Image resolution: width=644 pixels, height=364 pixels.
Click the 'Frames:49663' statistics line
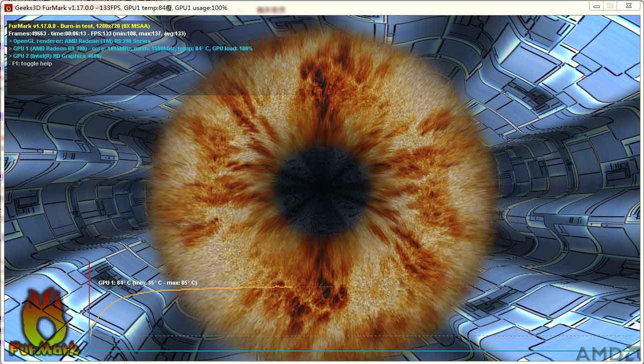97,33
